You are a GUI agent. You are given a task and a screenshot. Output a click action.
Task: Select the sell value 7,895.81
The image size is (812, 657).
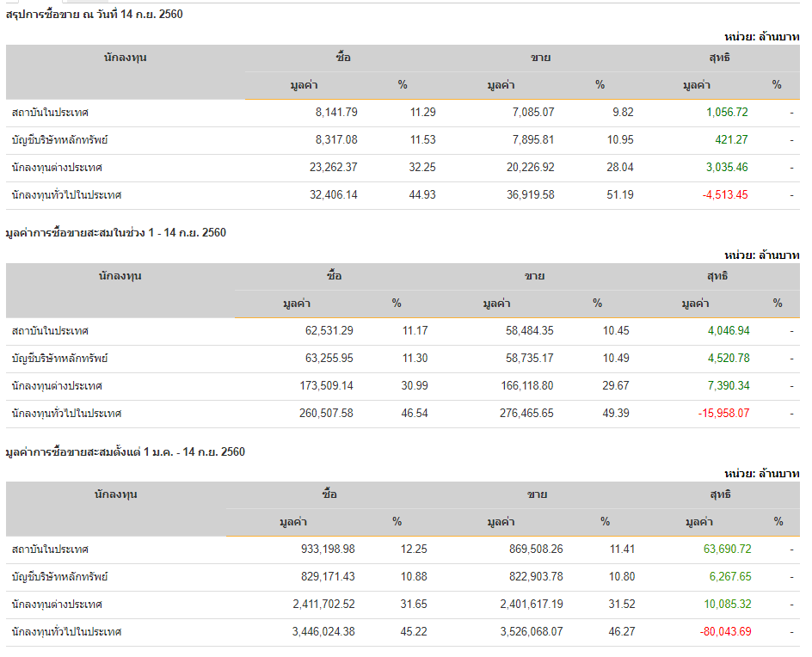(533, 140)
